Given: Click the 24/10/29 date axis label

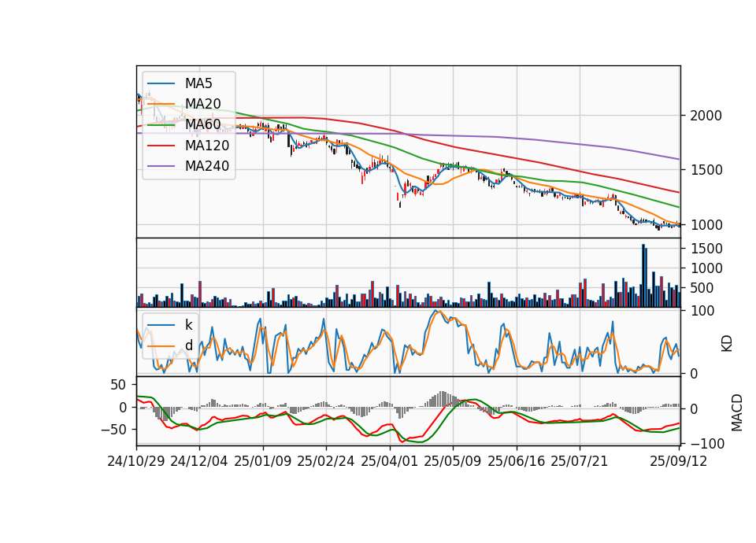Looking at the screenshot, I should (136, 461).
